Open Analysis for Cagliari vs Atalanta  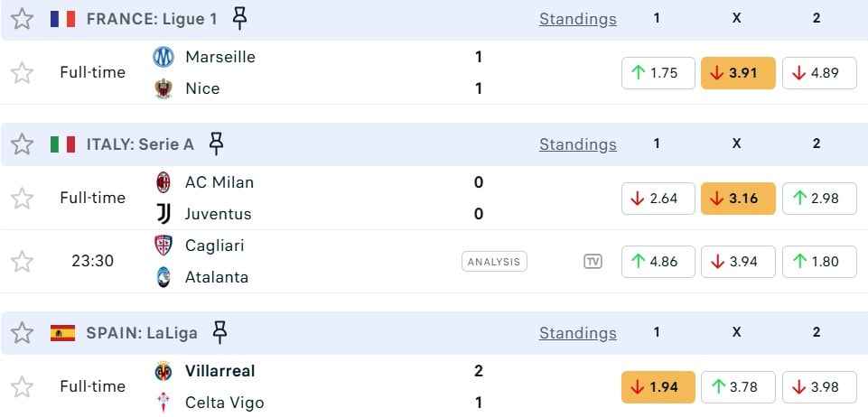(494, 262)
